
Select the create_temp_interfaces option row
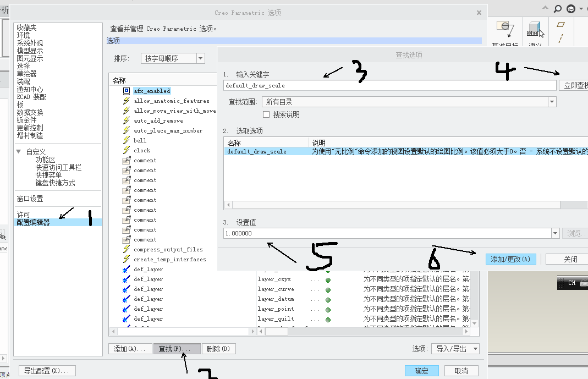point(169,259)
